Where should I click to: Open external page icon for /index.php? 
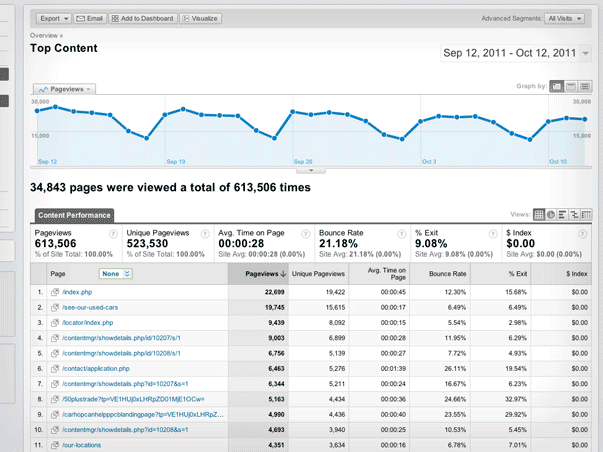55,292
